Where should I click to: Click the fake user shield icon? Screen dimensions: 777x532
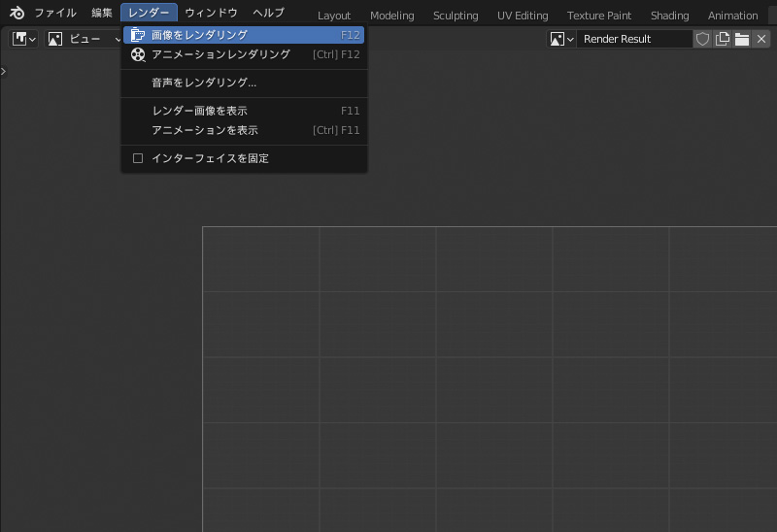[702, 39]
